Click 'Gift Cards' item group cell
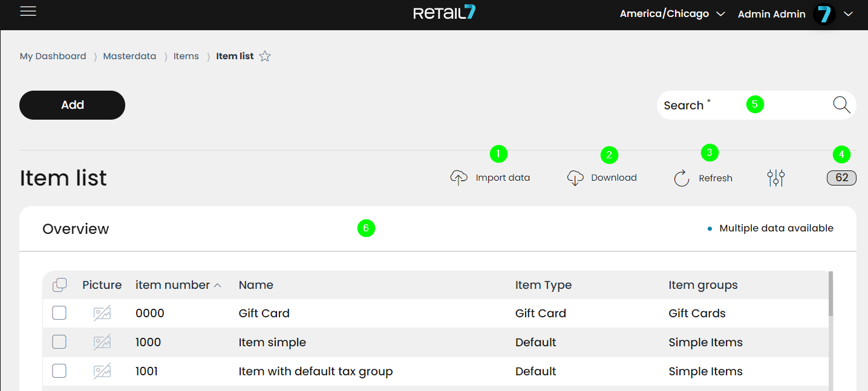 click(x=697, y=313)
